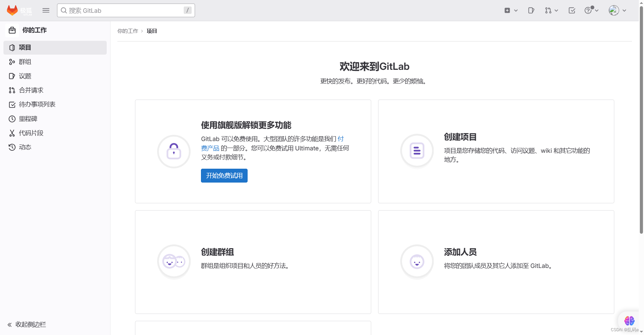Click 使用旗舰版解锁更多功能 heading
Viewport: 644px width, 335px height.
(246, 125)
